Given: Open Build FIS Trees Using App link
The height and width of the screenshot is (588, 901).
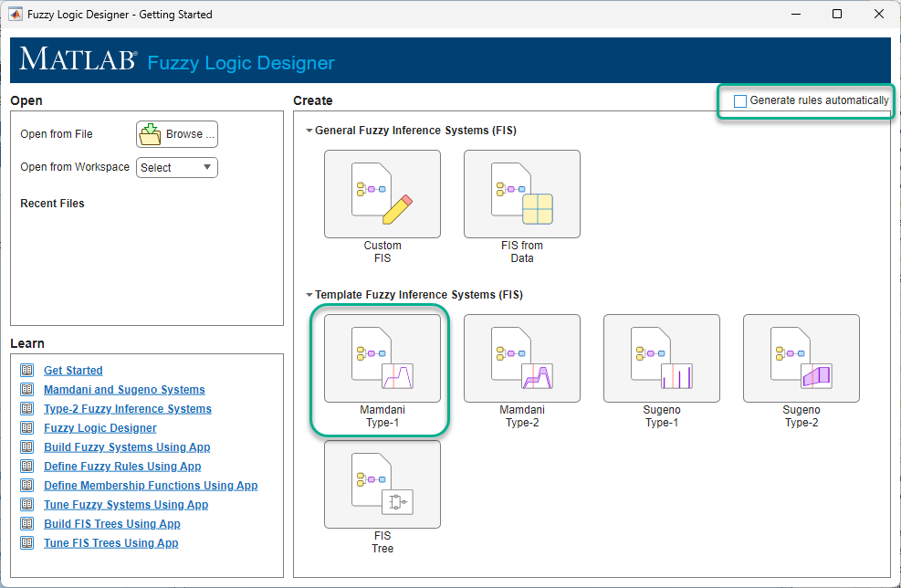Looking at the screenshot, I should coord(112,523).
